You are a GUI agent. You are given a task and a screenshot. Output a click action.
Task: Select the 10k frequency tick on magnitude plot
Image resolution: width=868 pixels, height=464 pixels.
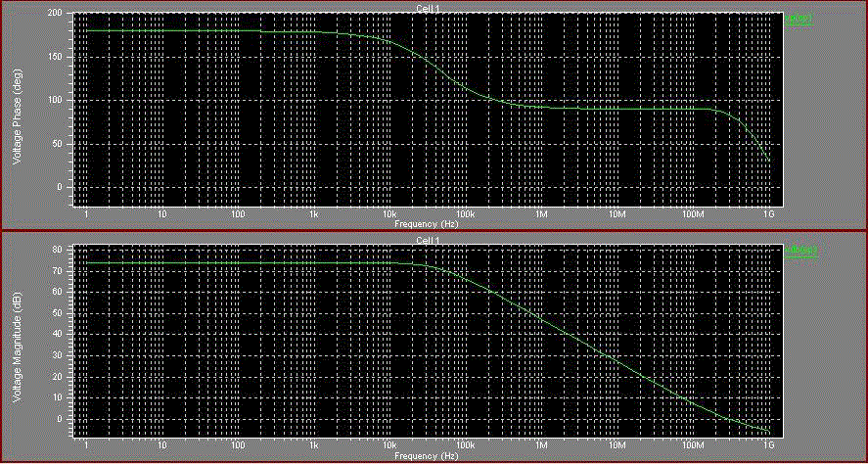click(x=388, y=447)
